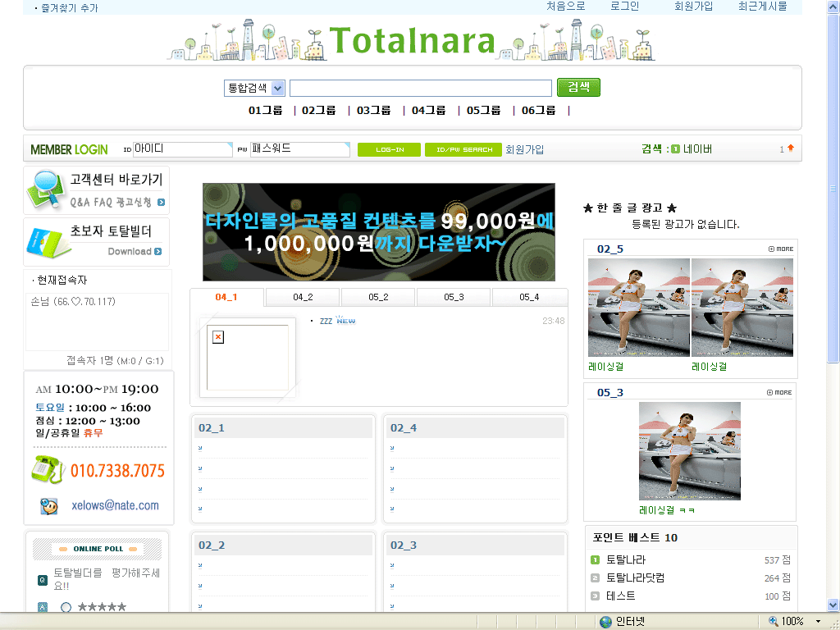Click the blue arrow beside Download
The width and height of the screenshot is (840, 630).
pyautogui.click(x=158, y=251)
